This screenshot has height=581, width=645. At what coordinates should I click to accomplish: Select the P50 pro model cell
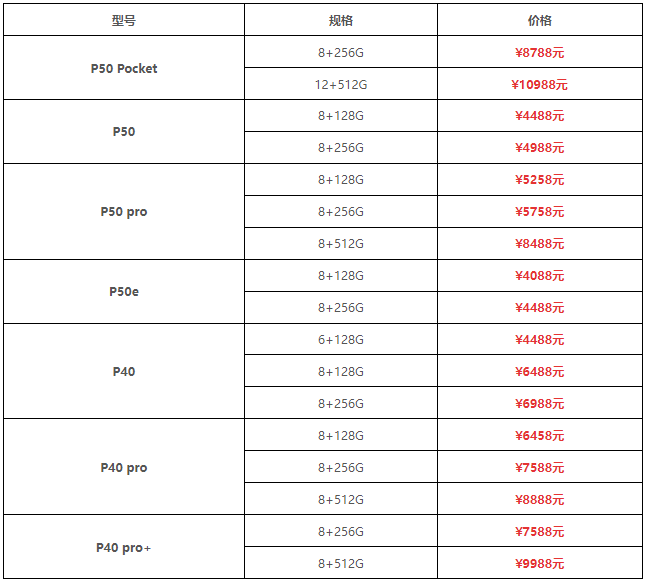(124, 212)
